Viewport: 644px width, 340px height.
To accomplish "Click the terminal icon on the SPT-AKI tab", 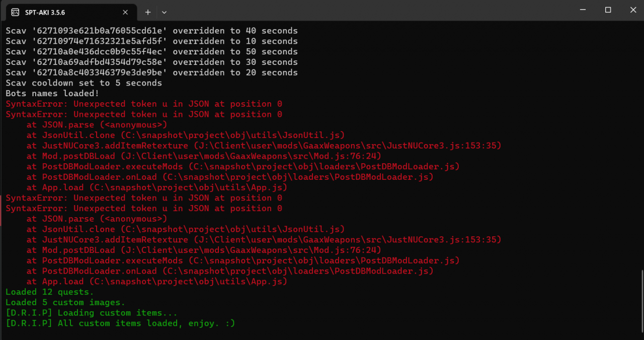I will pyautogui.click(x=15, y=12).
